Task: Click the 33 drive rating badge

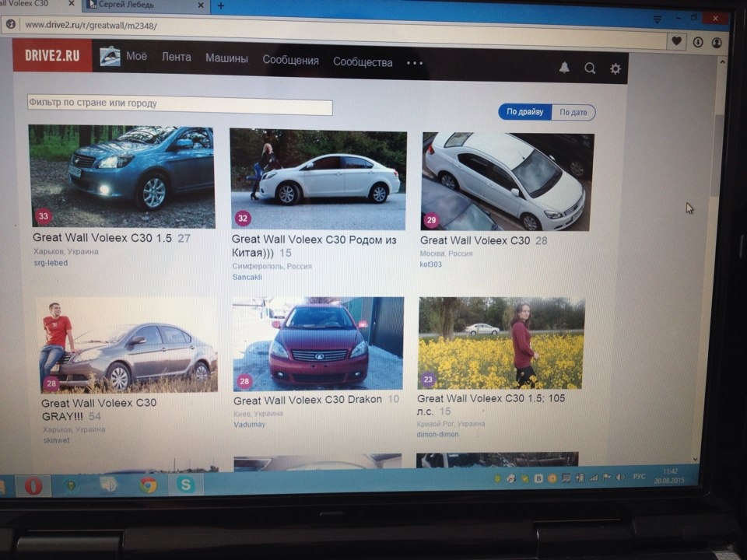Action: click(x=44, y=216)
